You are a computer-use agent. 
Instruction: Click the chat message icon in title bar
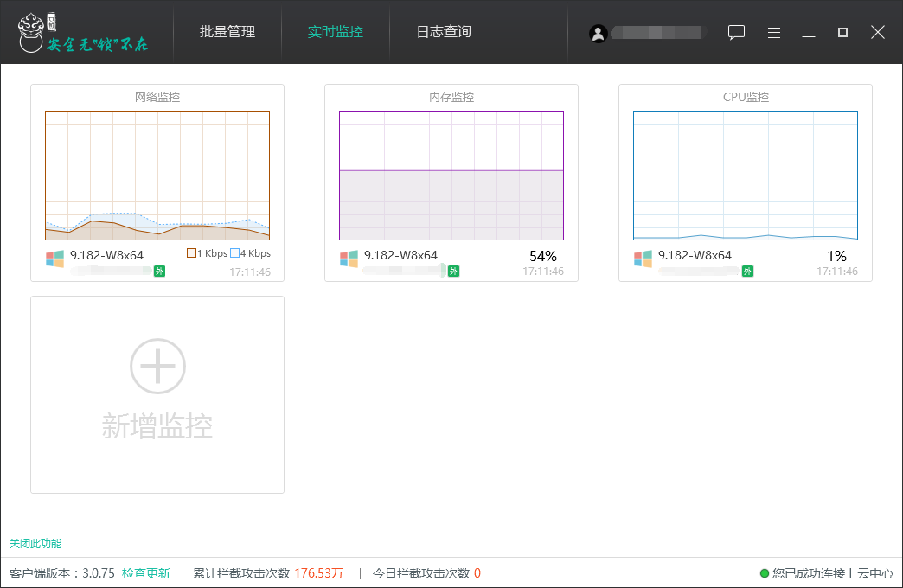tap(736, 32)
